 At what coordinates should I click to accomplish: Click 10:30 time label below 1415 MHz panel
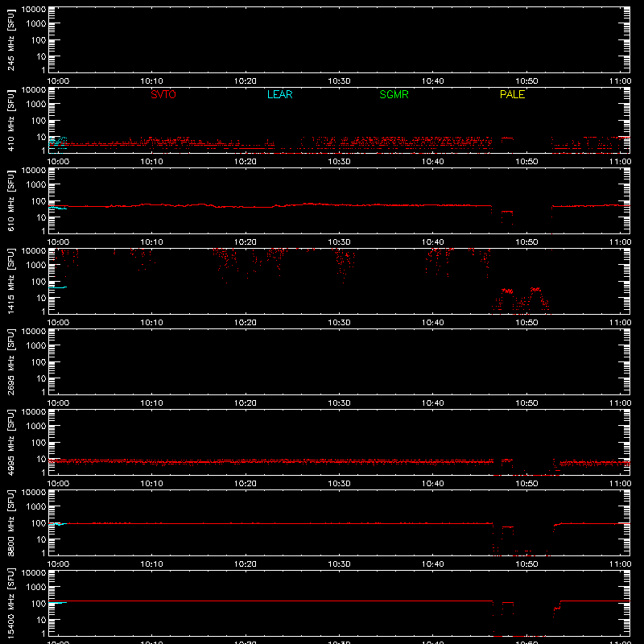coord(339,323)
